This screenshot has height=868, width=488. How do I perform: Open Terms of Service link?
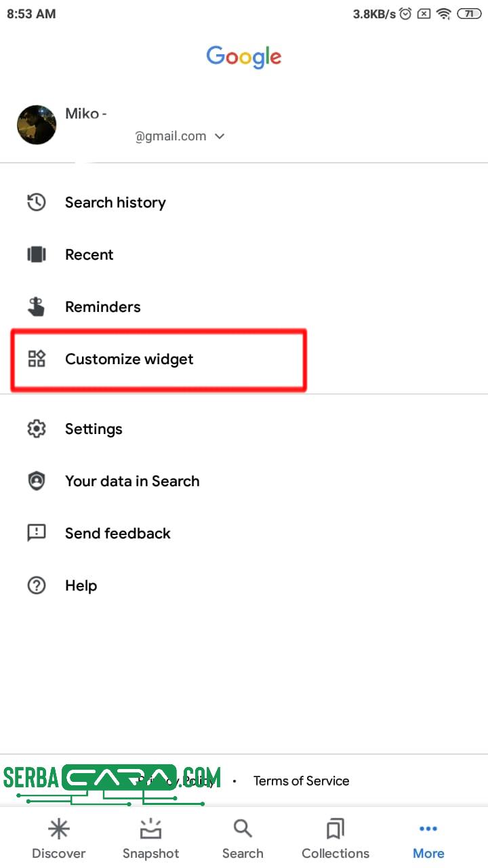(302, 781)
